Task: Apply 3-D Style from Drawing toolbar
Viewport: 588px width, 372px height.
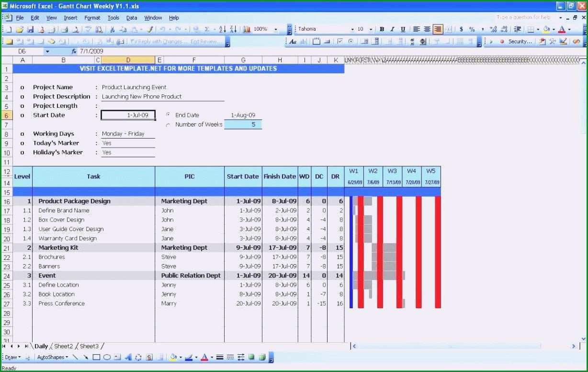Action: coord(262,357)
